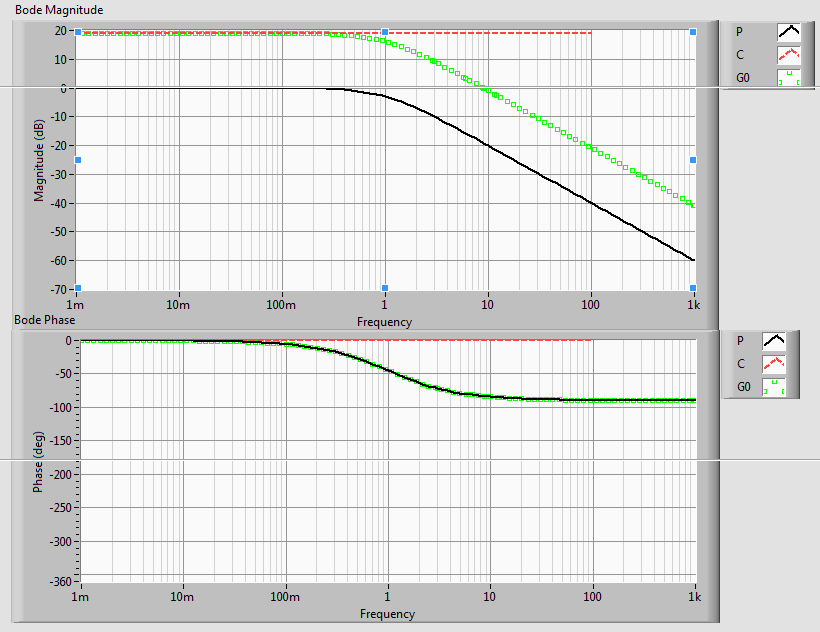The image size is (820, 632).
Task: Click the 100m frequency marker on magnitude graph
Action: (x=281, y=305)
